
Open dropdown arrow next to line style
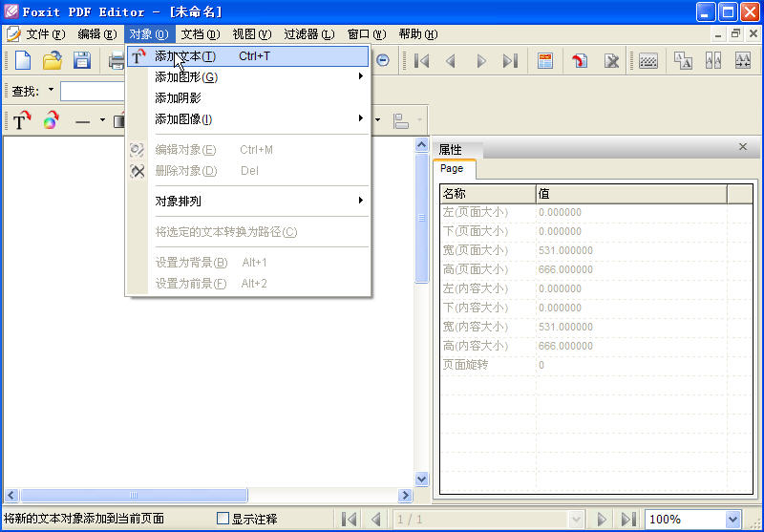click(x=102, y=119)
